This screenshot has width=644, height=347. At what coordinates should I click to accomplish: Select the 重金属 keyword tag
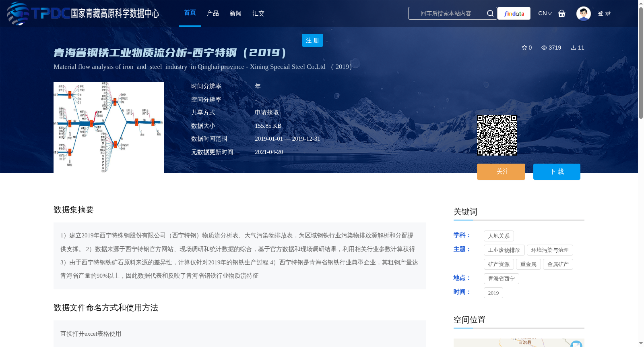click(528, 264)
